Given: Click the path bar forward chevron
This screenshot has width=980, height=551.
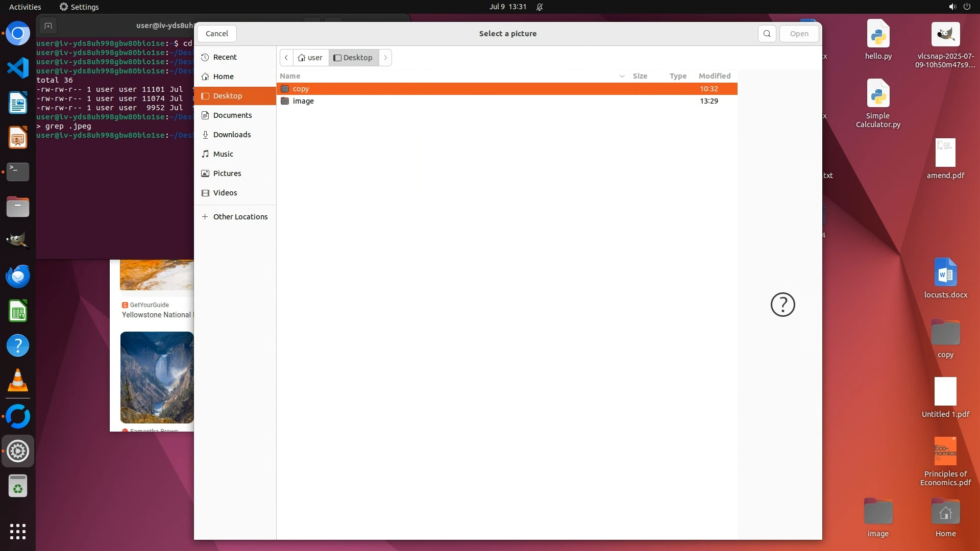Looking at the screenshot, I should [x=385, y=58].
